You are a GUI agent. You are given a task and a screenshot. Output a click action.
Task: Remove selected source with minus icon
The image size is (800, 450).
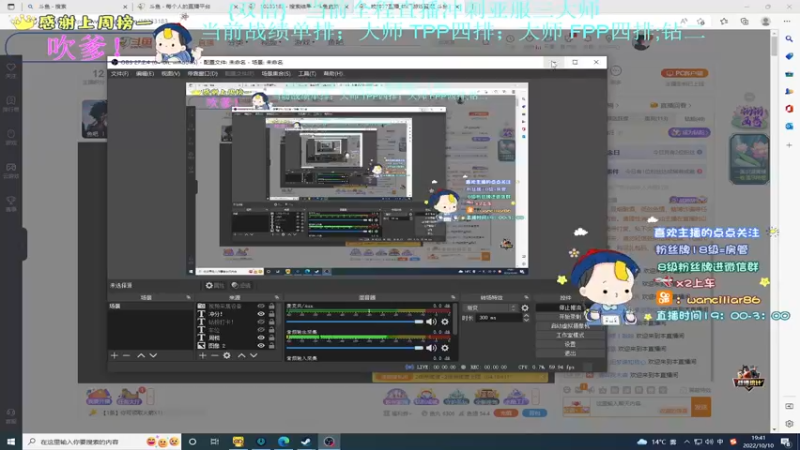(x=215, y=356)
